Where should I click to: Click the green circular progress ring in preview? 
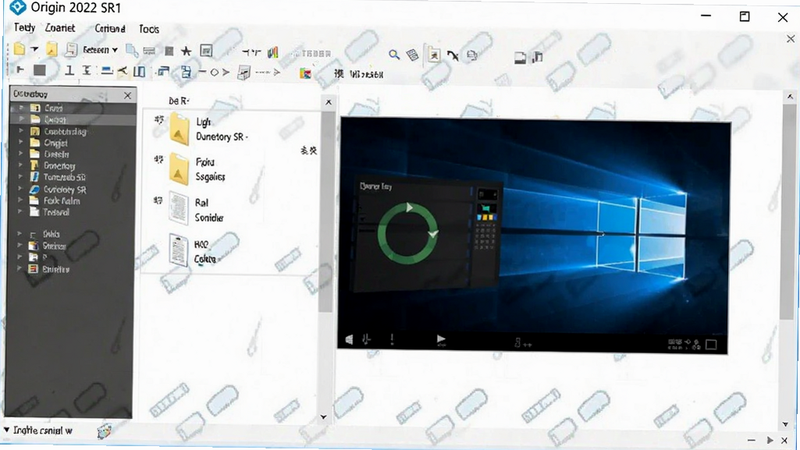[x=408, y=234]
